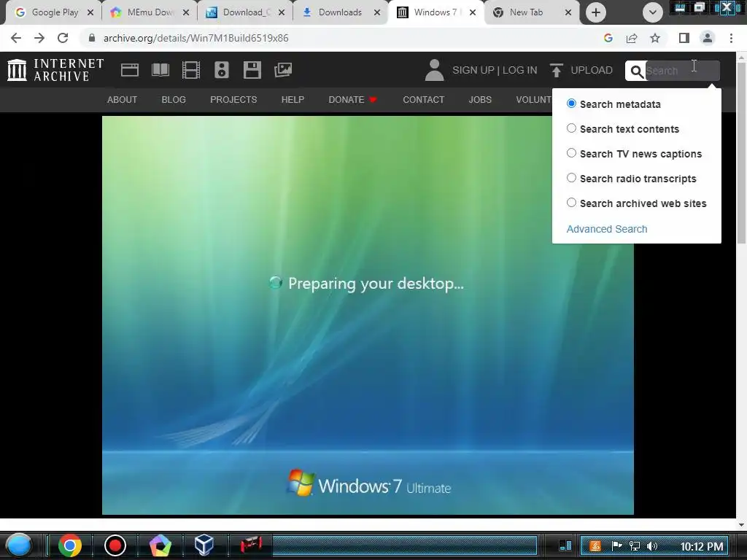Click LOG IN link

pos(519,70)
